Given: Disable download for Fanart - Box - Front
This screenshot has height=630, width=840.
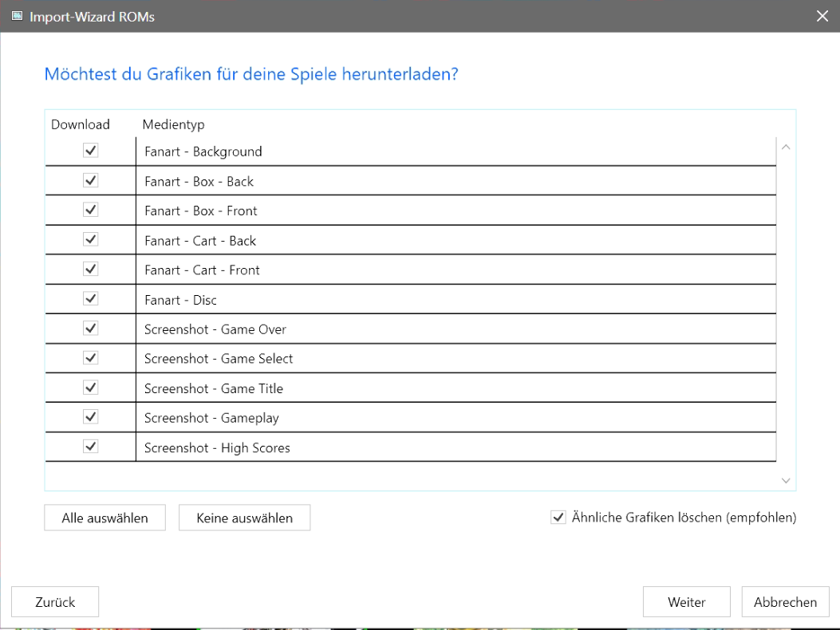Looking at the screenshot, I should pyautogui.click(x=91, y=210).
